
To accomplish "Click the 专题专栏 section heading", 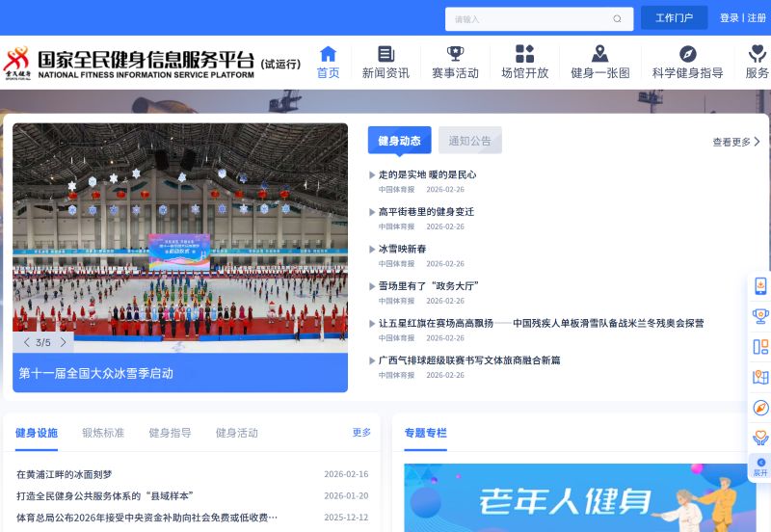I will tap(426, 433).
